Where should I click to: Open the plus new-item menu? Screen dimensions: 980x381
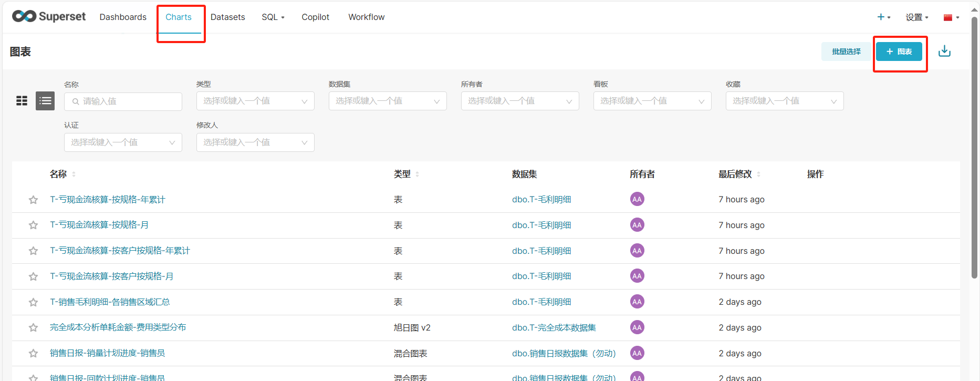click(x=884, y=17)
